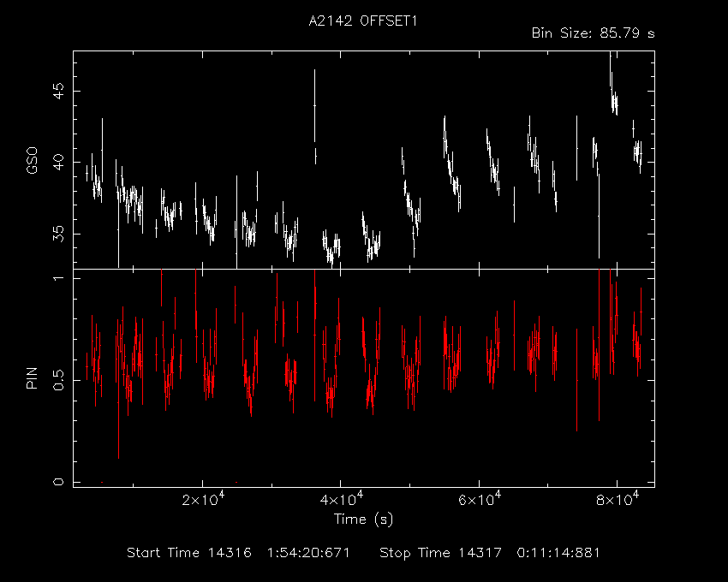Click the PIN axis tick label '0'
728x582 pixels.
tap(59, 482)
